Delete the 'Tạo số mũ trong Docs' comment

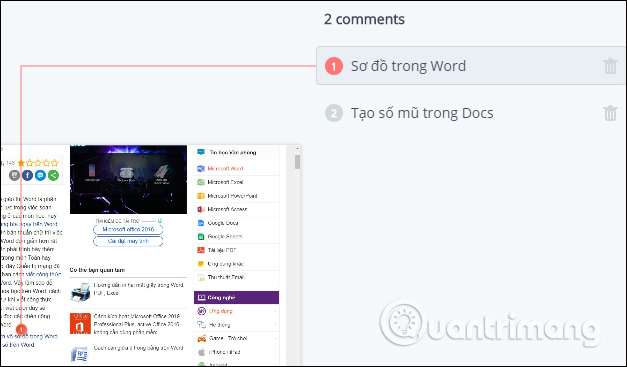pos(610,113)
